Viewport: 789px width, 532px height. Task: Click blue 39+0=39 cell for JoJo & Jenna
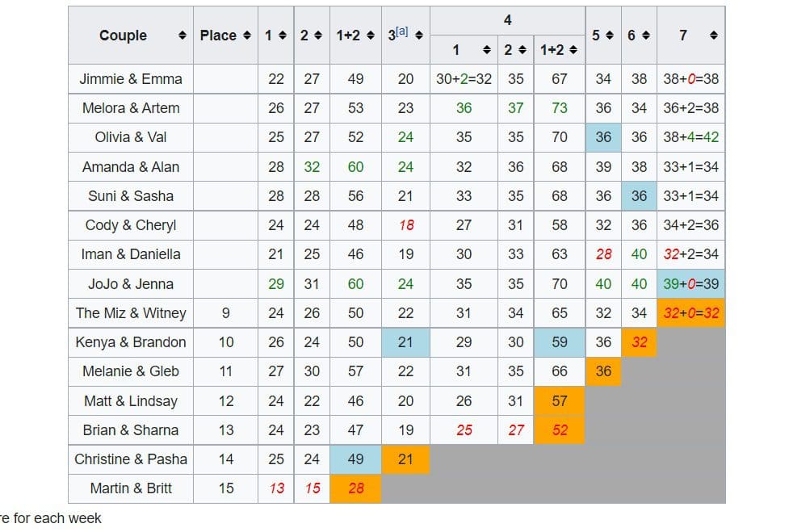tap(690, 283)
